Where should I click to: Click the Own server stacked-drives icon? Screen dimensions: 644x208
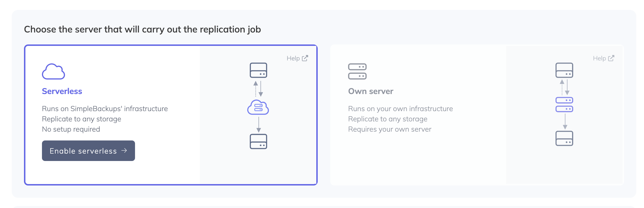pos(357,72)
